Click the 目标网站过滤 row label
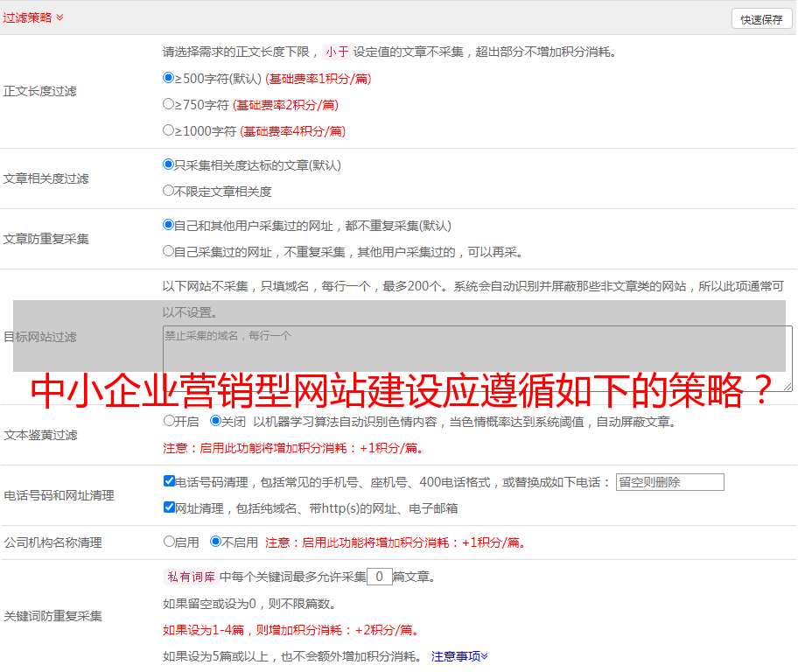798x672 pixels. tap(39, 337)
